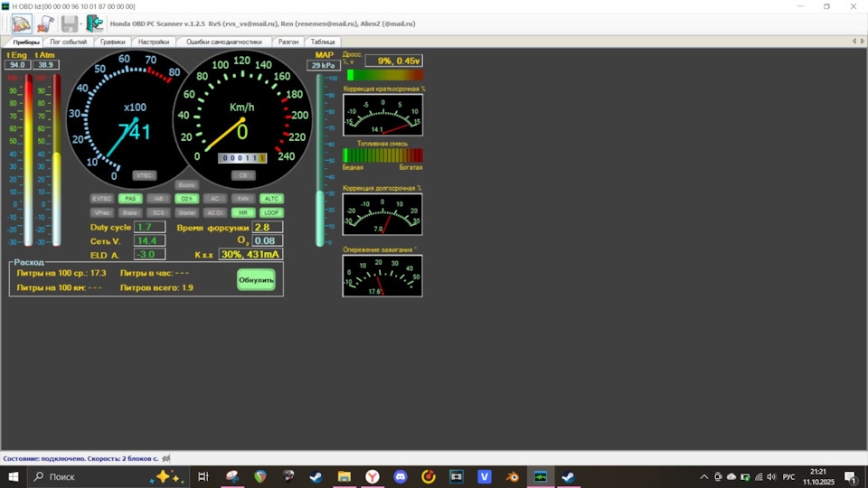This screenshot has width=868, height=488.
Task: Launch Yandex browser from the taskbar
Action: click(373, 476)
